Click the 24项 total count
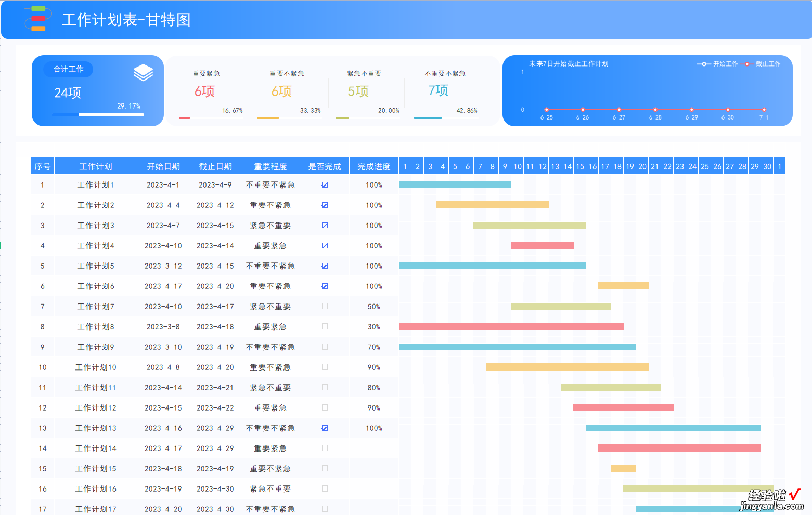The width and height of the screenshot is (812, 515). click(68, 93)
